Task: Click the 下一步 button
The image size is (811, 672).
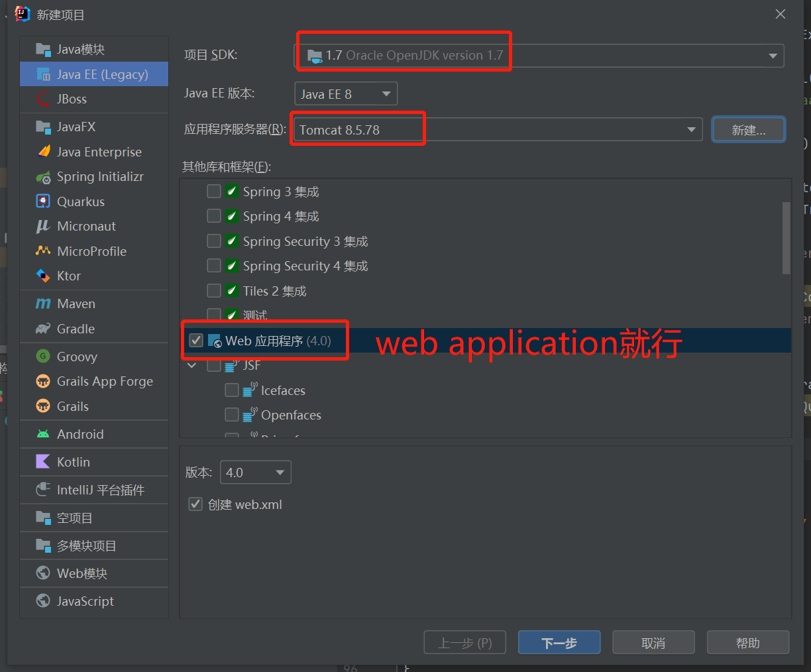Action: [559, 643]
